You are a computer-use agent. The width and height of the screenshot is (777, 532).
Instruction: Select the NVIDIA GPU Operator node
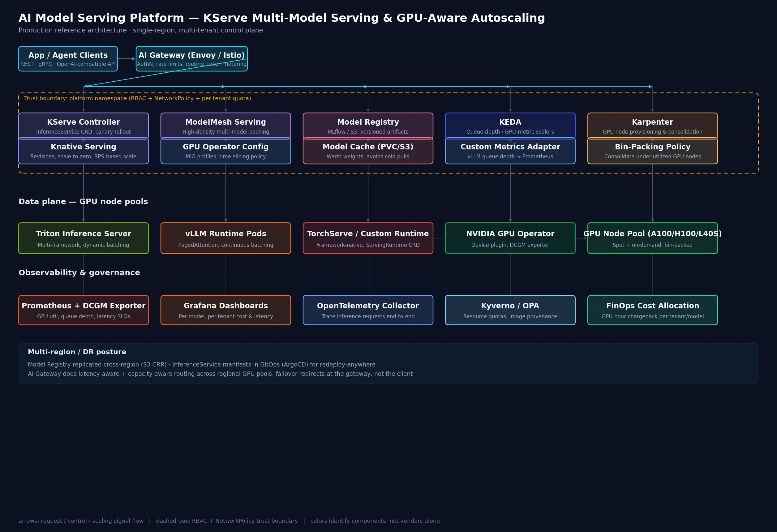510,238
